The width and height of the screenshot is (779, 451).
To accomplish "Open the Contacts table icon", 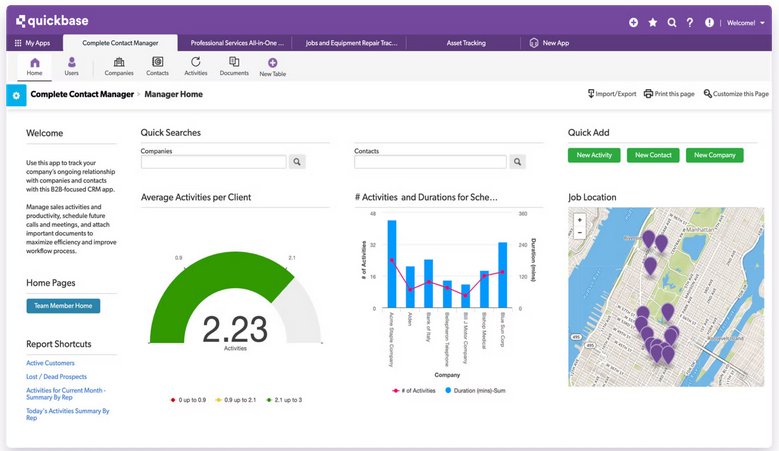I will (x=157, y=64).
